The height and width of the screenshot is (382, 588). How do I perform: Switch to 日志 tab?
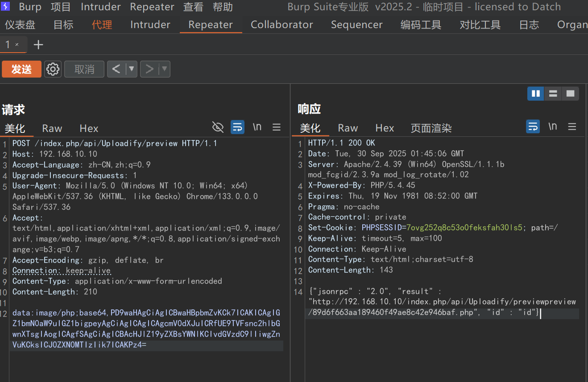coord(529,25)
